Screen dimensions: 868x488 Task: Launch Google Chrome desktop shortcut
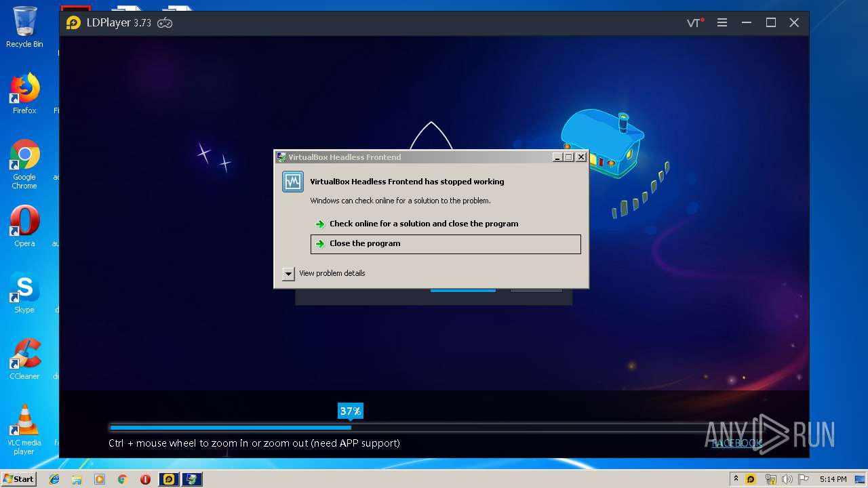pyautogui.click(x=24, y=165)
